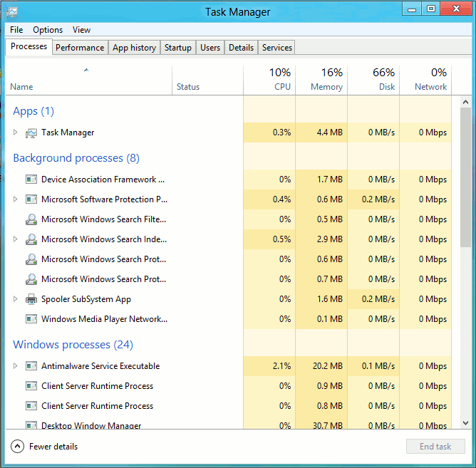This screenshot has width=476, height=468.
Task: Sort by the Disk column header
Action: (x=373, y=80)
